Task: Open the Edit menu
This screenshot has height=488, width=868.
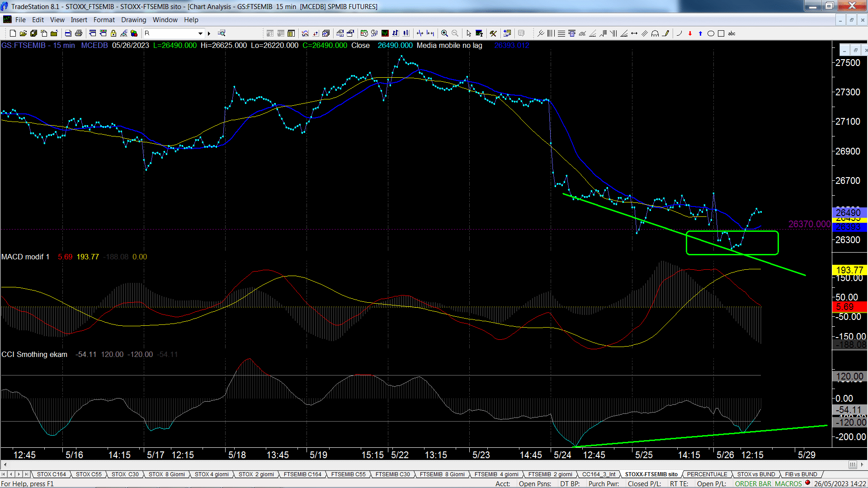Action: [x=38, y=20]
